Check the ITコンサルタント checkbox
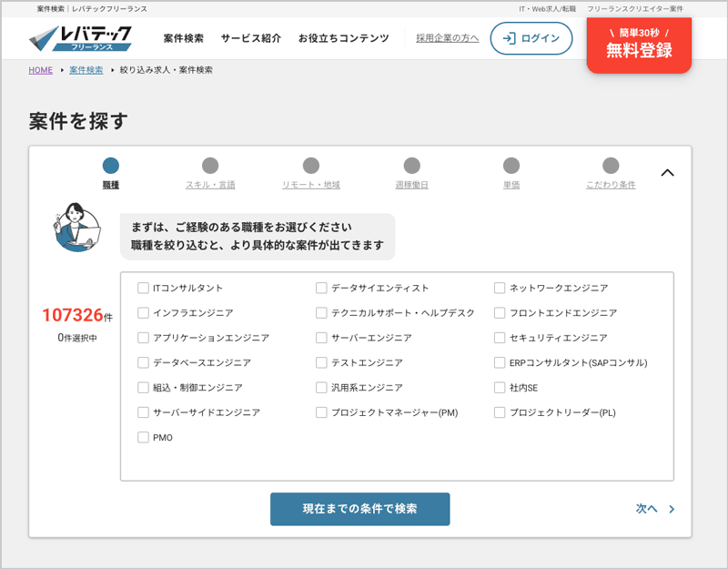The height and width of the screenshot is (569, 728). [x=143, y=288]
